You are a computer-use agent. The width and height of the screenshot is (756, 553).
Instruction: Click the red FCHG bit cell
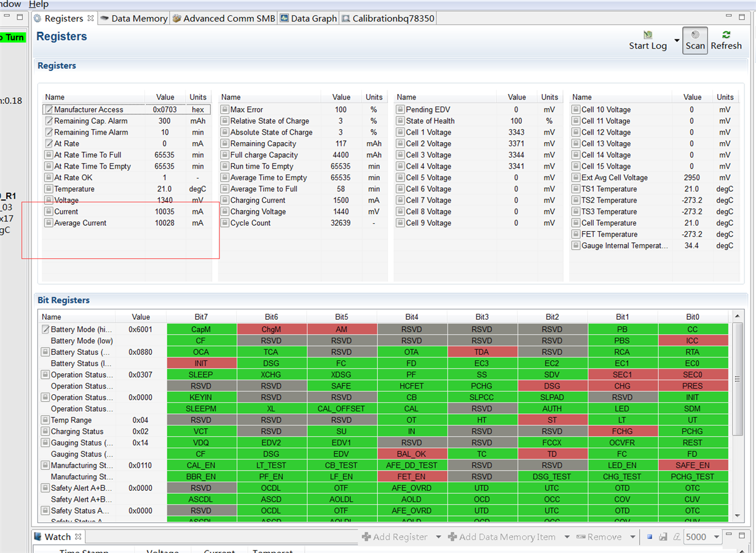[x=623, y=431]
